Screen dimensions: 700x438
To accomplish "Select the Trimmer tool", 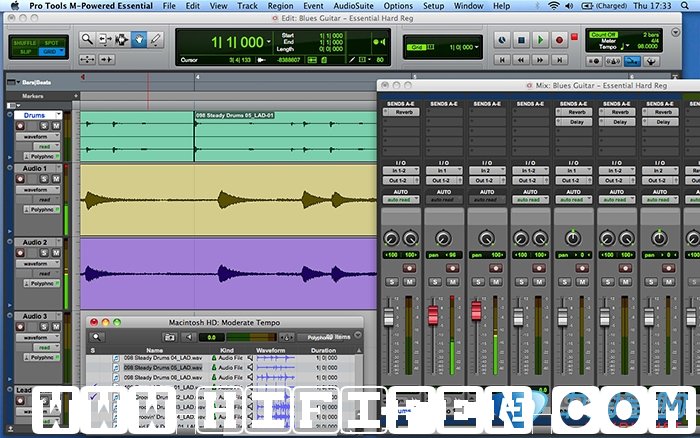I will [104, 40].
